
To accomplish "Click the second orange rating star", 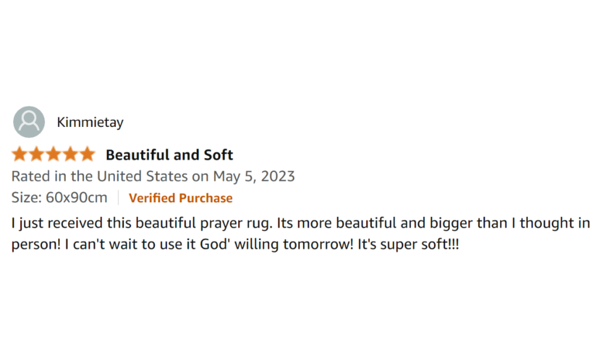I will tap(36, 155).
